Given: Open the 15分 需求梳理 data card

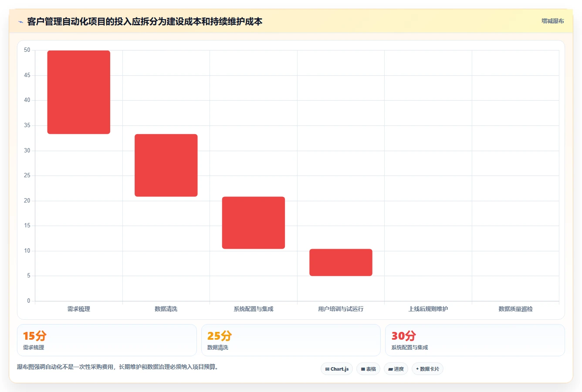Looking at the screenshot, I should click(x=107, y=340).
